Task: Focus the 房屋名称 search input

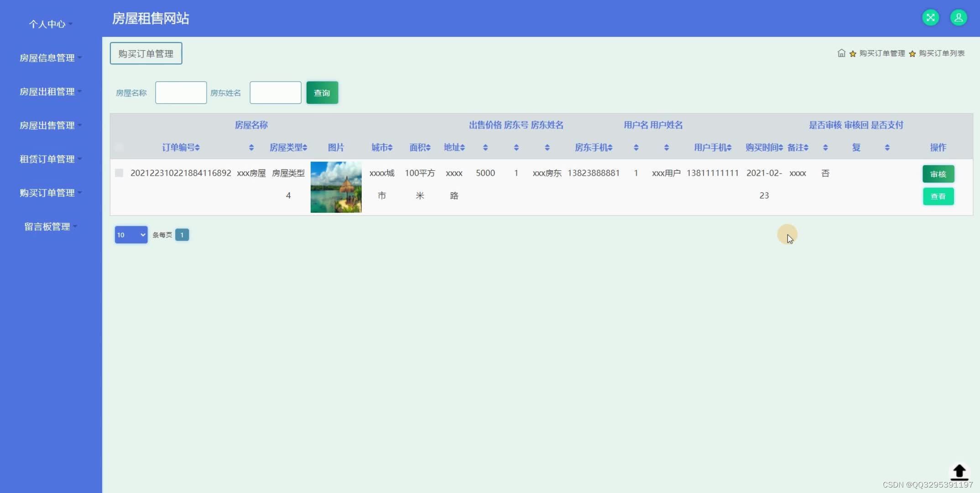Action: click(x=181, y=93)
